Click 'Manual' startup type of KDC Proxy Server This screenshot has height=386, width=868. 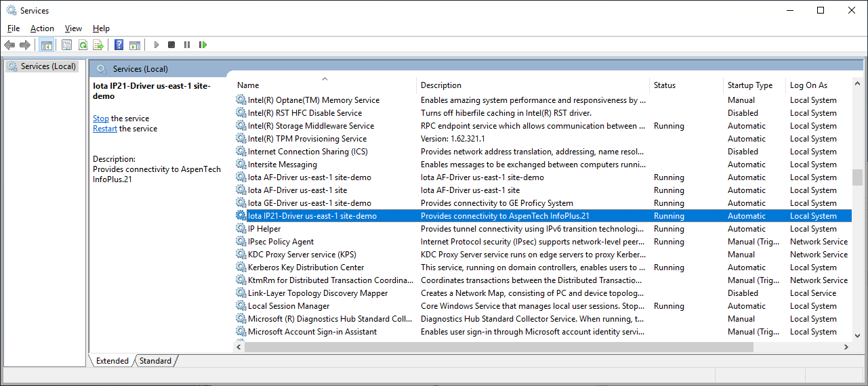(741, 255)
